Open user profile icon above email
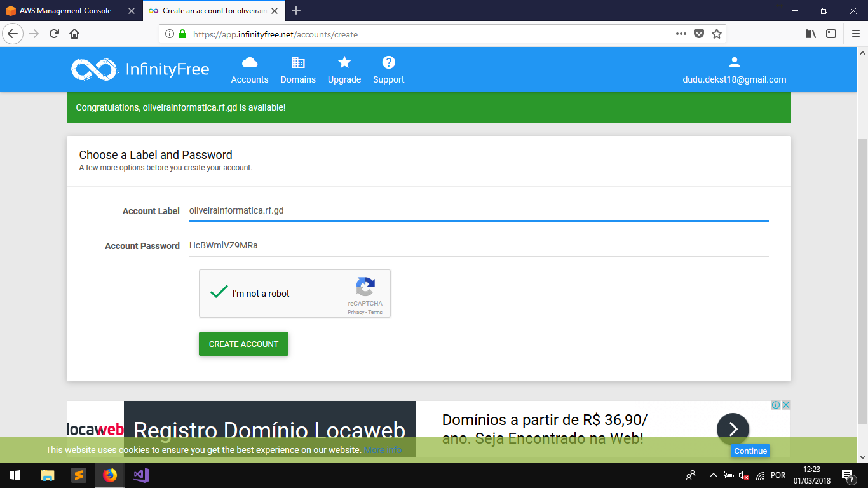 point(734,62)
